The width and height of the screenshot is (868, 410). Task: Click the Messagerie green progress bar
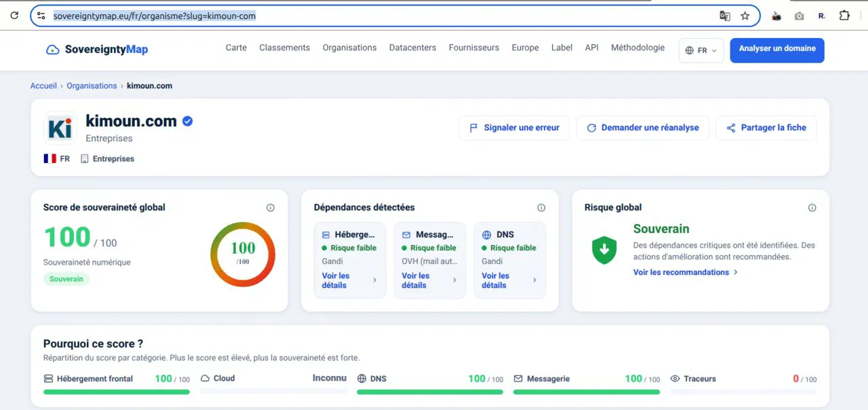click(x=587, y=392)
